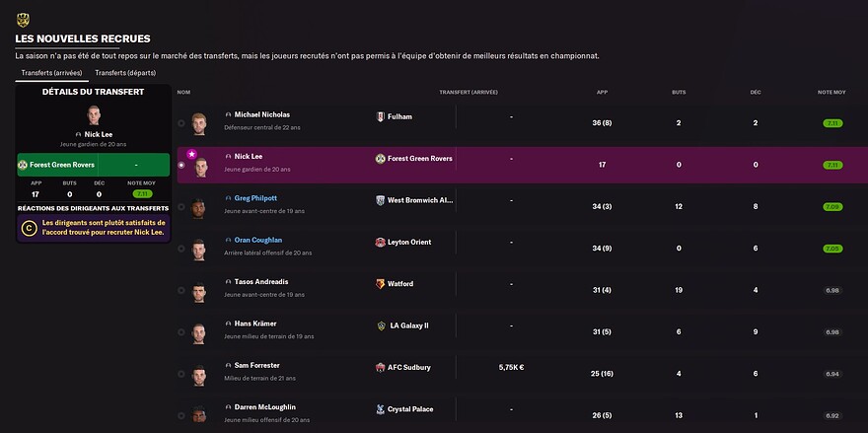Click the LA Galaxy II club badge

click(381, 325)
